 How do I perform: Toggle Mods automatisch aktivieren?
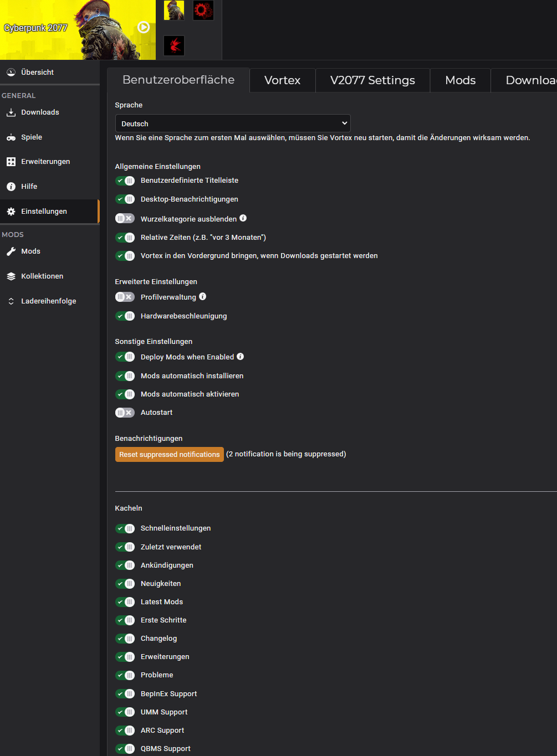(x=125, y=394)
